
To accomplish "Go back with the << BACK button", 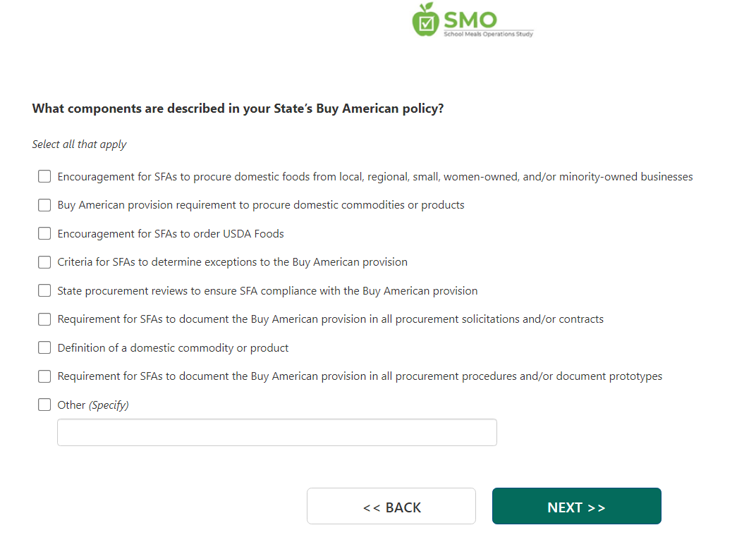I will click(x=391, y=507).
